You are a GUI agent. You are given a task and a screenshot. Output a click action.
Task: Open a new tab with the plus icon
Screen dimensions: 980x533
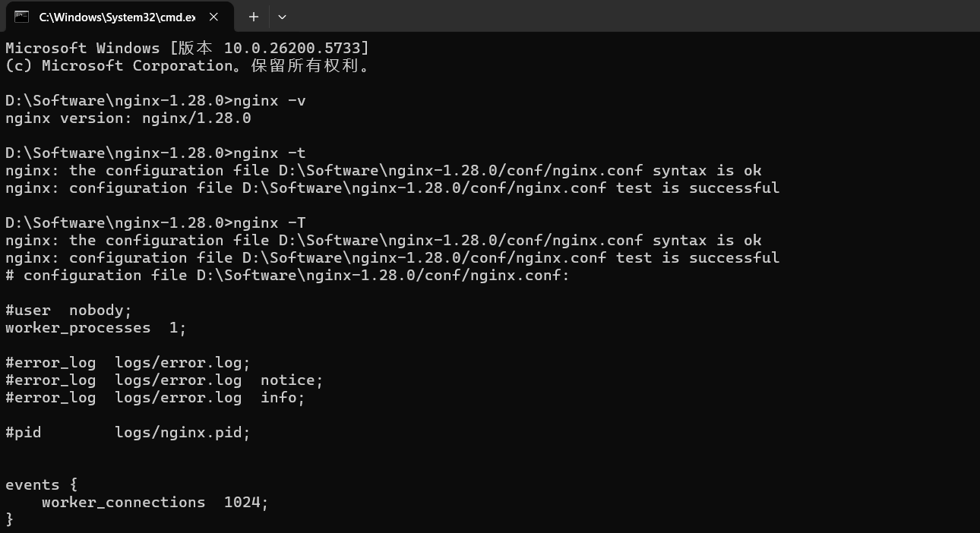[254, 17]
